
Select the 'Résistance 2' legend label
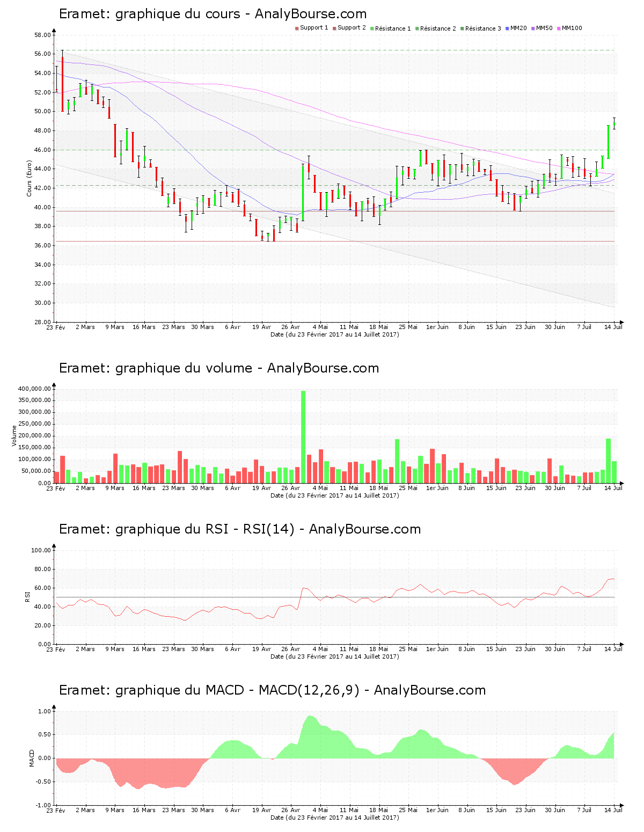[x=438, y=28]
